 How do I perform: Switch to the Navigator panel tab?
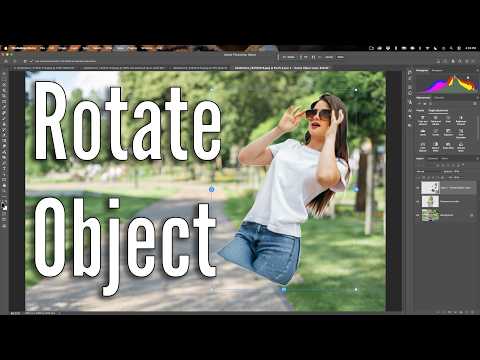[x=437, y=71]
